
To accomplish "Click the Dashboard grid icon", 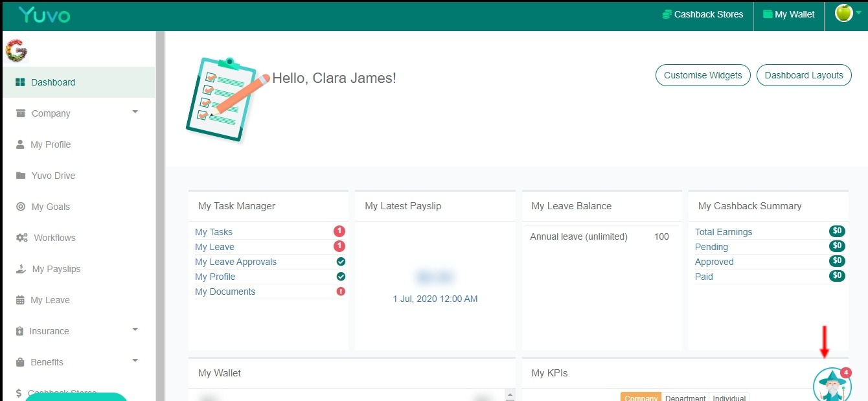I will pyautogui.click(x=19, y=82).
